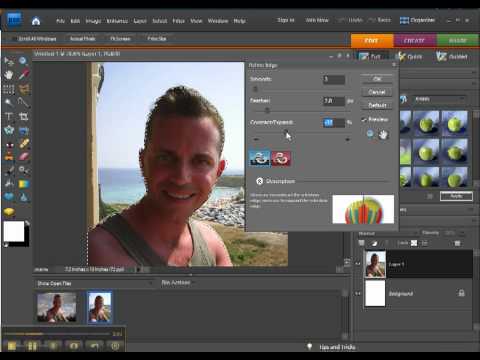
Task: Click the Undo button
Action: coord(351,20)
